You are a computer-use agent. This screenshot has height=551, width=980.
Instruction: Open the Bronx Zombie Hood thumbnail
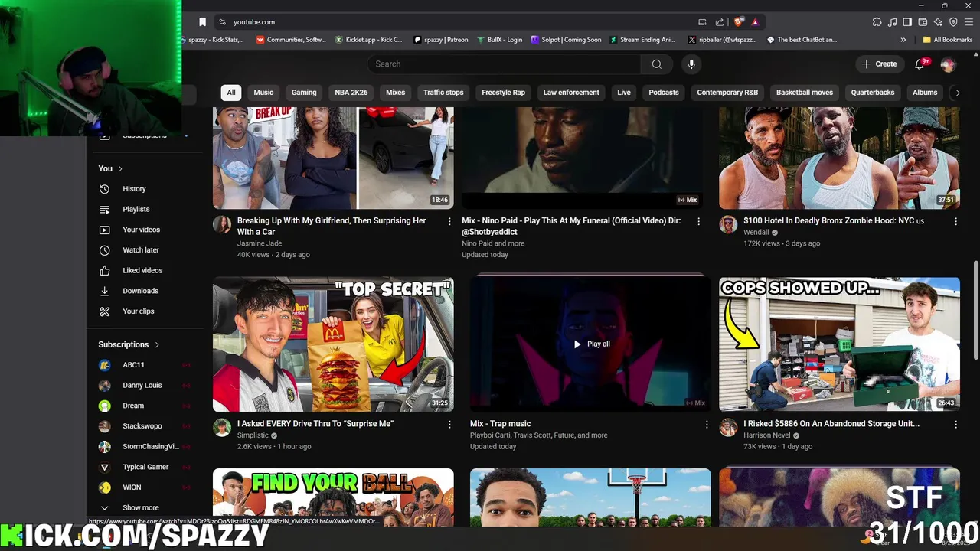pos(839,158)
